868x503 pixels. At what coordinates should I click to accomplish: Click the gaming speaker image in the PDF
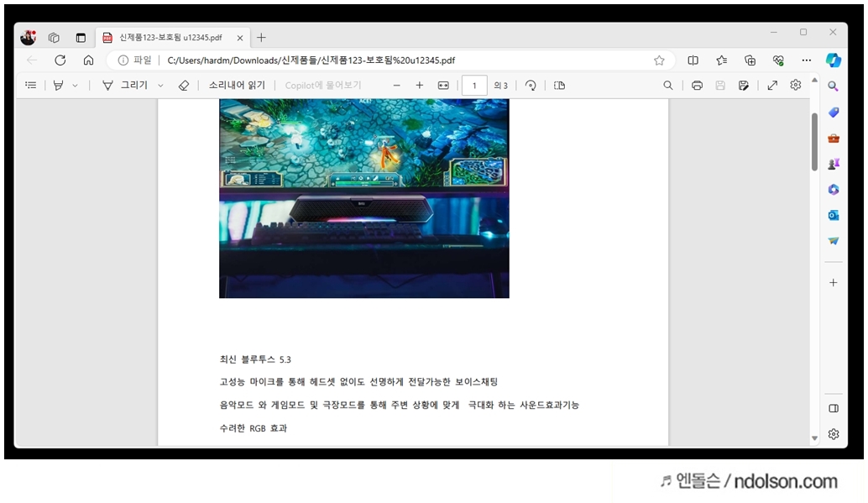pyautogui.click(x=363, y=198)
